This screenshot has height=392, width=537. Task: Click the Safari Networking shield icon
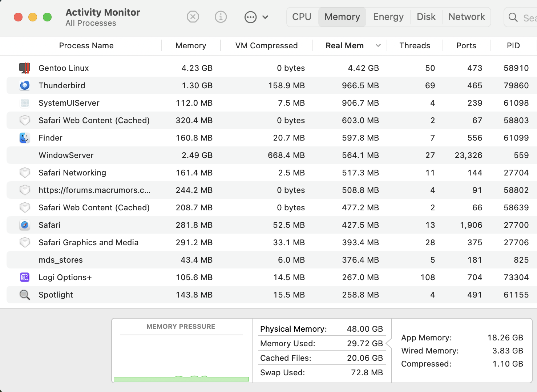pyautogui.click(x=25, y=173)
